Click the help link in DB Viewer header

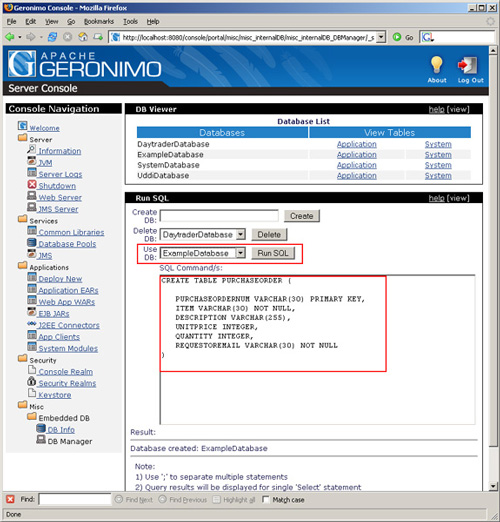pyautogui.click(x=436, y=109)
